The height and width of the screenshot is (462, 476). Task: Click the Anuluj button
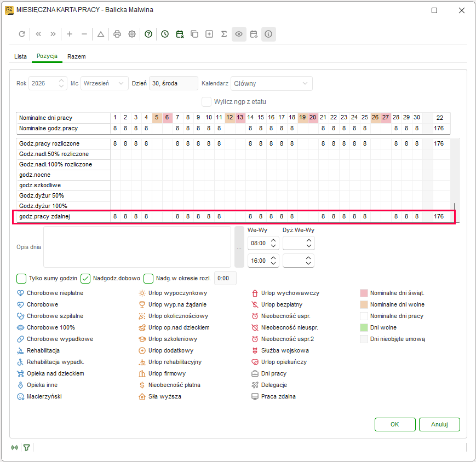coord(439,424)
